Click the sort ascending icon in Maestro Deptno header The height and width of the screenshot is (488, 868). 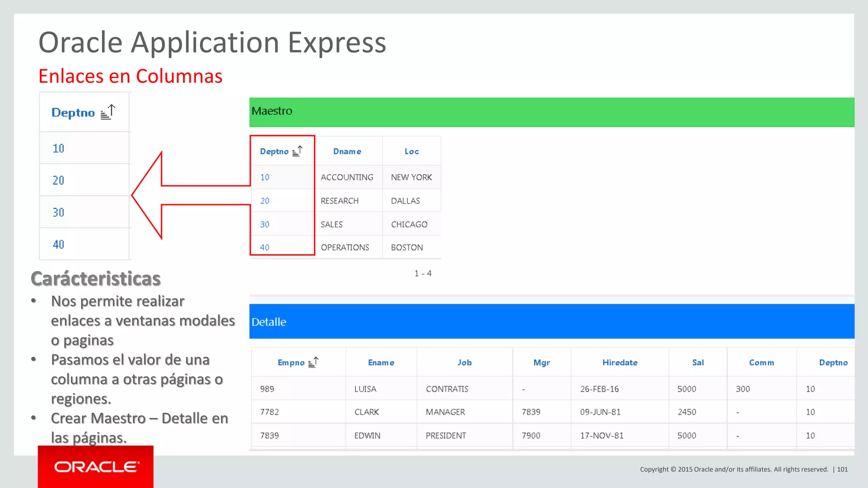(x=298, y=151)
